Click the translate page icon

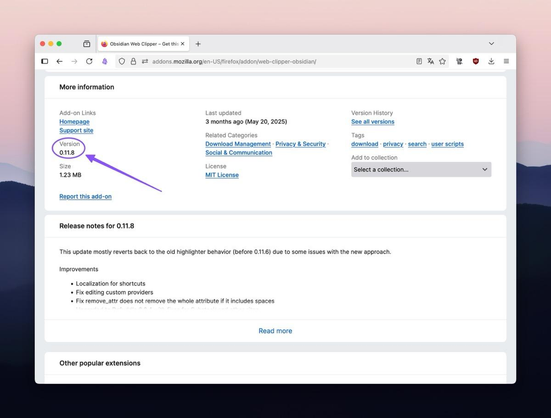pos(430,61)
